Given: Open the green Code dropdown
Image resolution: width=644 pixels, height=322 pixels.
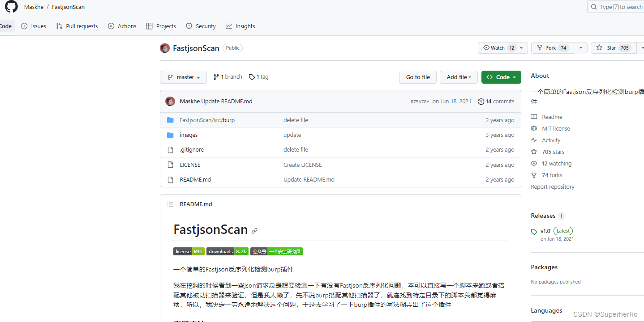Looking at the screenshot, I should [501, 77].
